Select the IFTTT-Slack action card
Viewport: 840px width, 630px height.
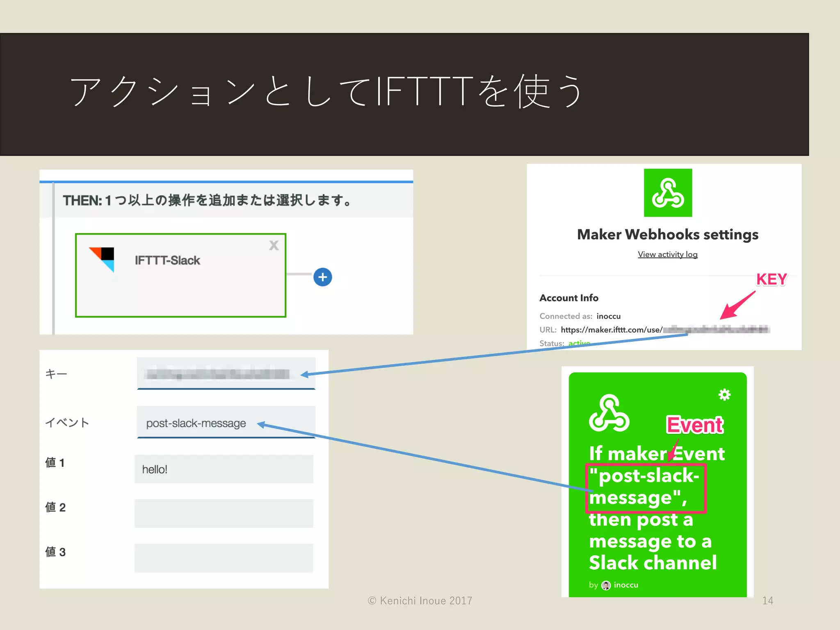[x=180, y=275]
